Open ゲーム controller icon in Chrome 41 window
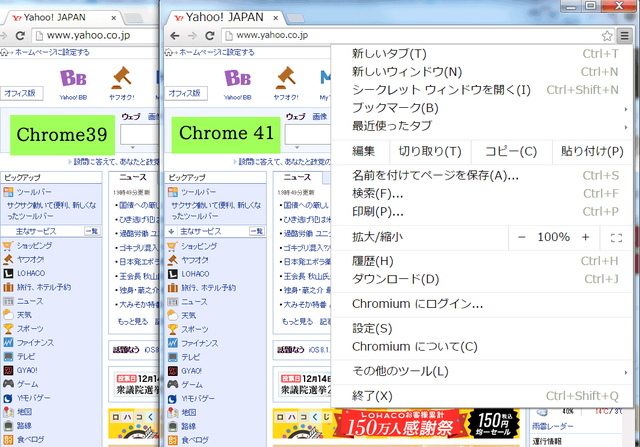 [x=173, y=385]
